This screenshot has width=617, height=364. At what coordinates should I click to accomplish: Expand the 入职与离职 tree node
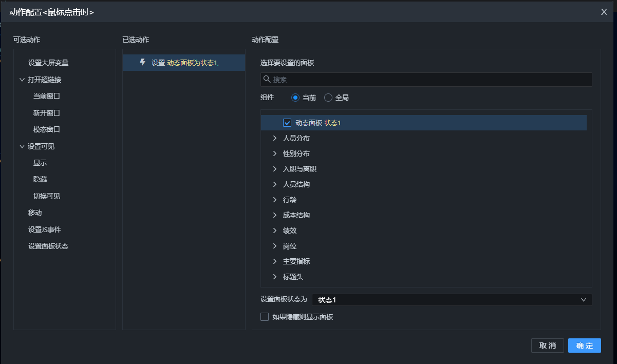pos(275,169)
